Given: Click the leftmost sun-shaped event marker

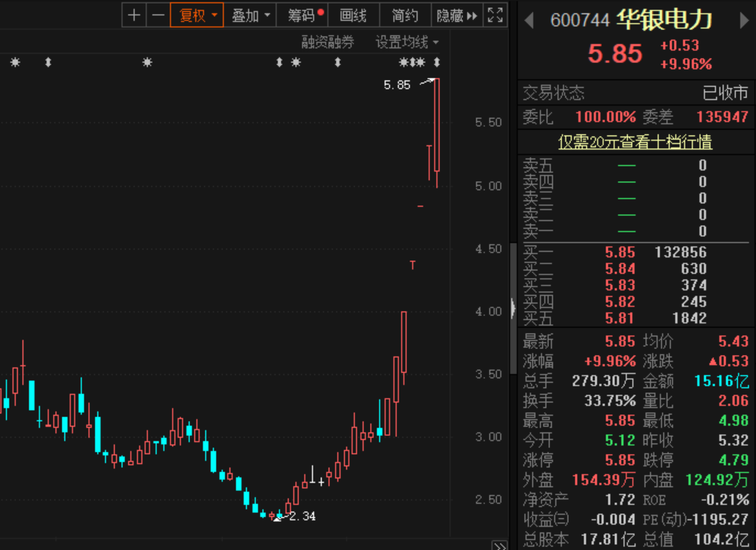Looking at the screenshot, I should point(15,63).
